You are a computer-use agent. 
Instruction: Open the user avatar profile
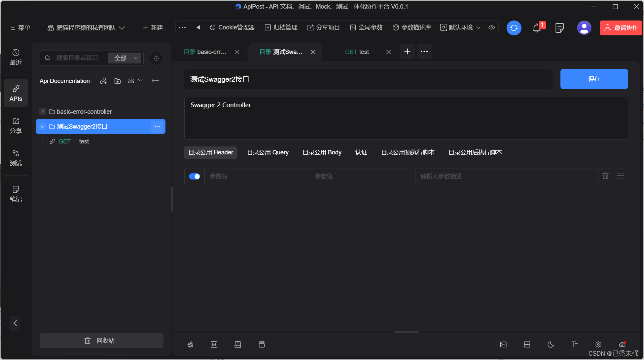tap(584, 28)
